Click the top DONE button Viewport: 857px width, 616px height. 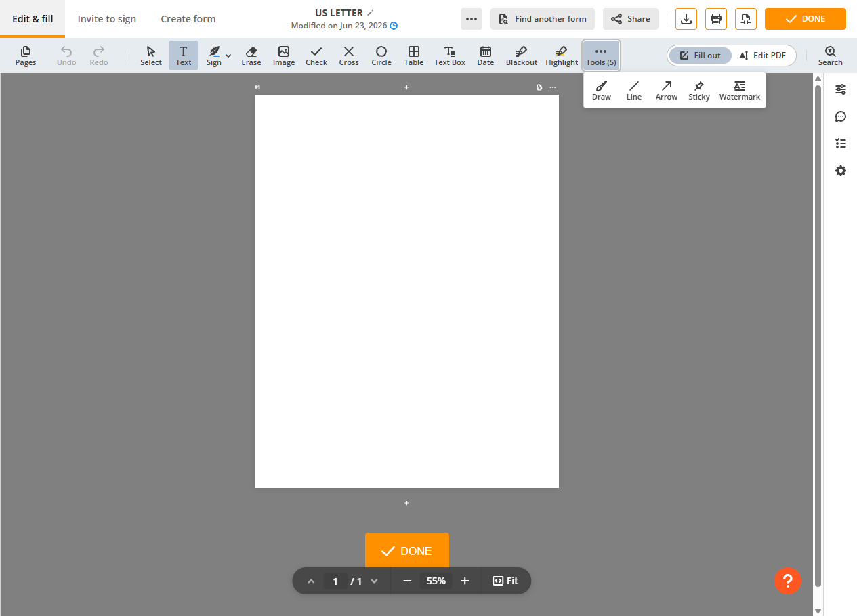tap(806, 19)
